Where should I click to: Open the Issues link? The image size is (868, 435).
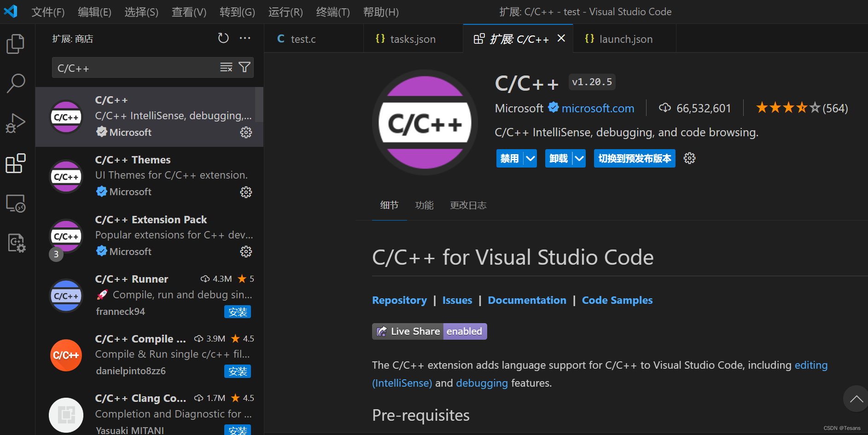click(457, 300)
